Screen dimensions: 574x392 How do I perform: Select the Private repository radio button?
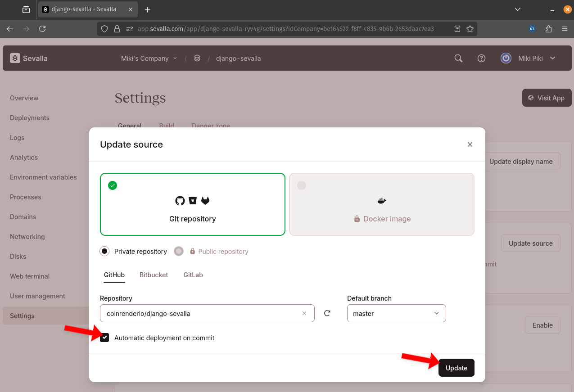click(104, 251)
